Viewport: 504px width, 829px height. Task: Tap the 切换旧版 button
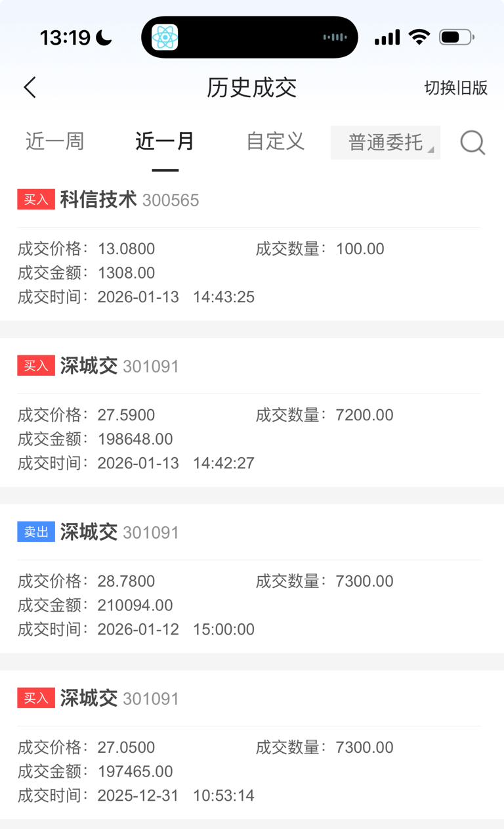tap(456, 88)
